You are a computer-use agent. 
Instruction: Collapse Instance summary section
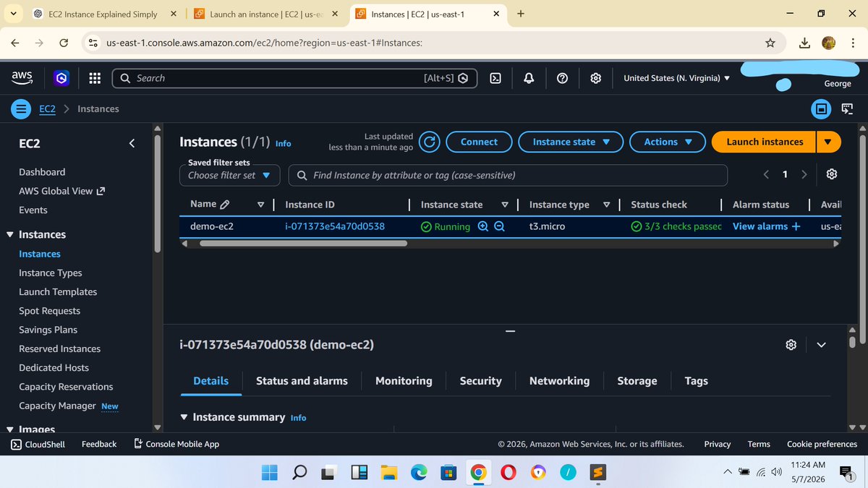(x=184, y=417)
